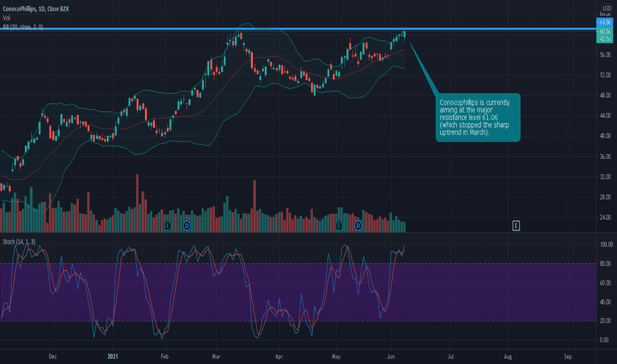The height and width of the screenshot is (364, 617).
Task: Select the ConocoPhillips resistance annotation callout
Action: 478,117
